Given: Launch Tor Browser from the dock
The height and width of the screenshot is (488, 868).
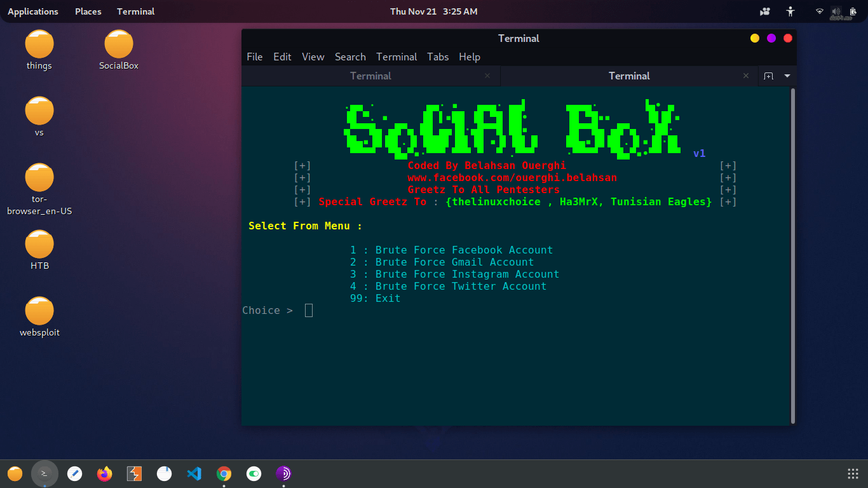Looking at the screenshot, I should [283, 473].
